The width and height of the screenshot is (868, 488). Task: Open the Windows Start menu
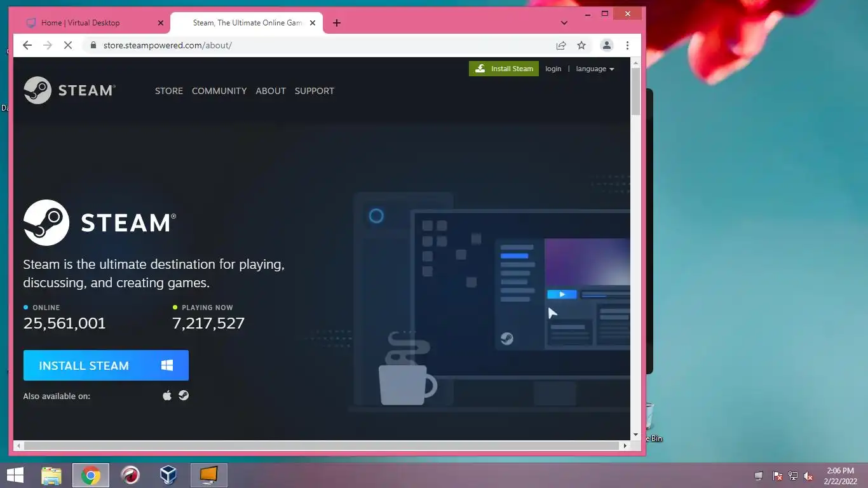click(15, 475)
